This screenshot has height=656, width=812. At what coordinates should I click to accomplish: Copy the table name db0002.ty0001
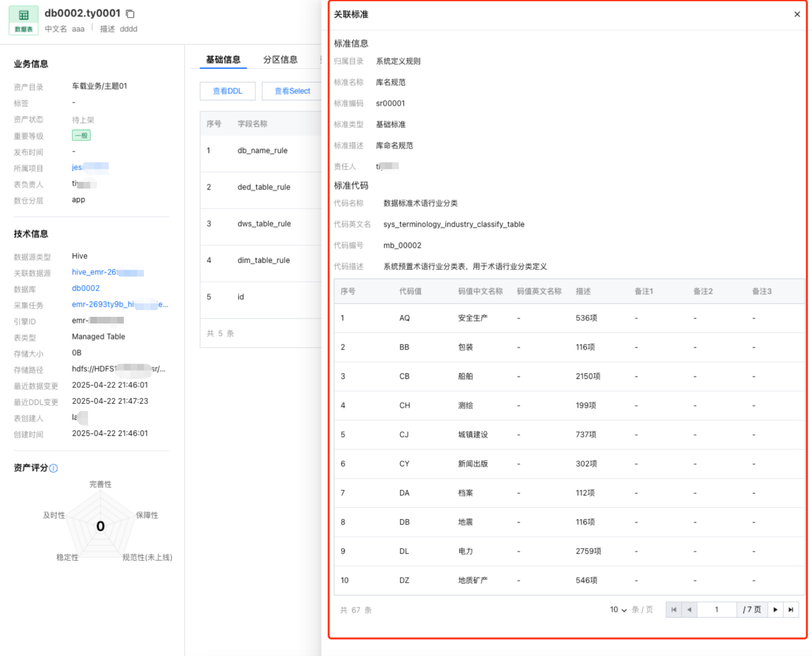point(130,14)
